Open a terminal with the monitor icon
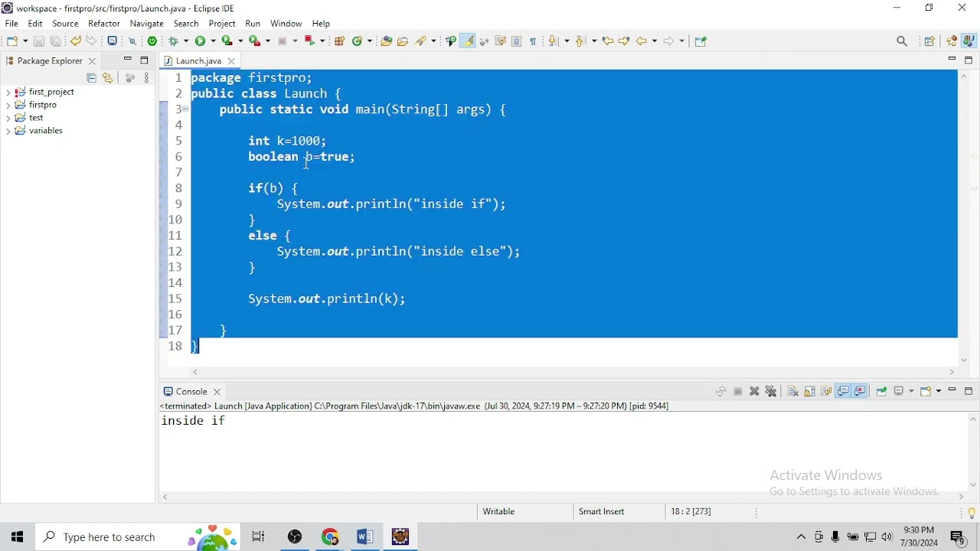Screen dimensions: 980x551 coord(113,41)
